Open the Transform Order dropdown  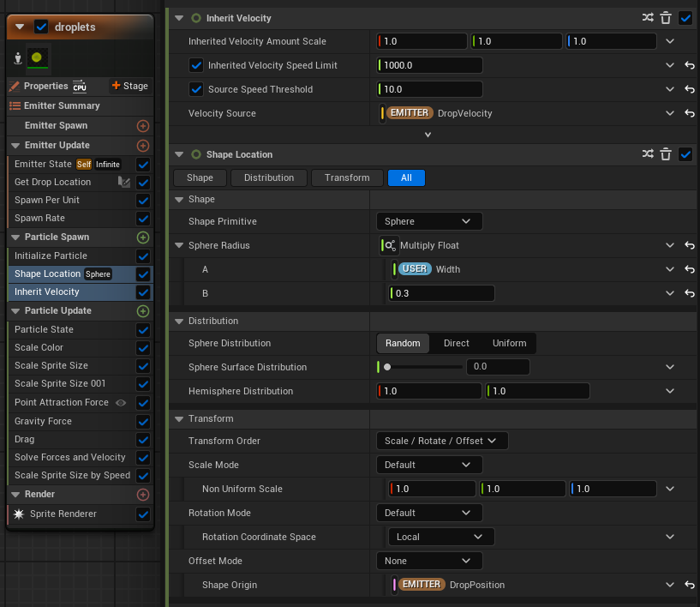point(442,441)
